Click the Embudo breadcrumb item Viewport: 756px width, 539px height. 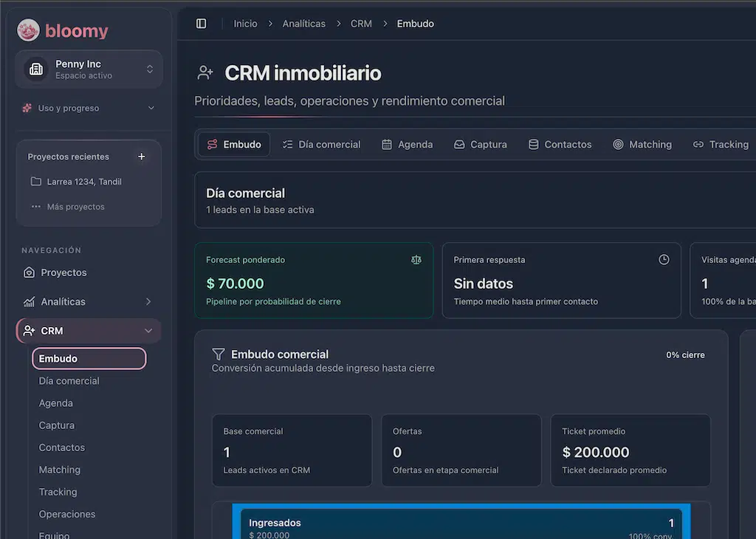coord(415,24)
